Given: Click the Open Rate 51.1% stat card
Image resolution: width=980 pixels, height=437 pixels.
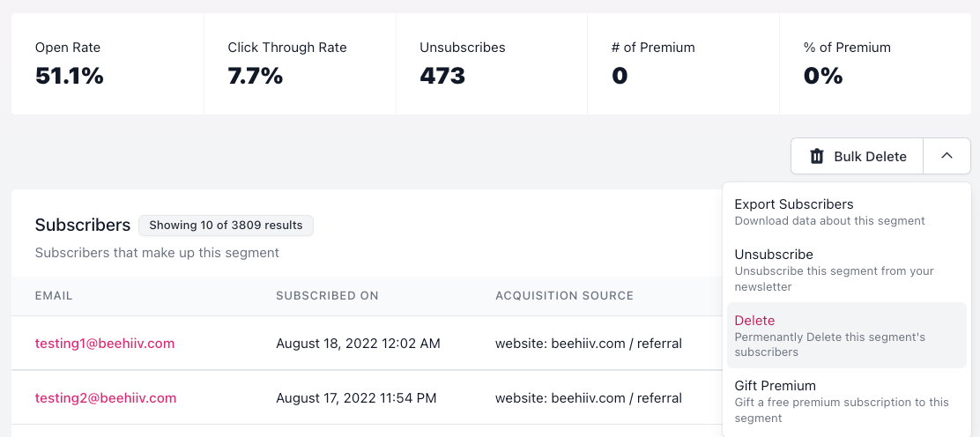Looking at the screenshot, I should 108,63.
